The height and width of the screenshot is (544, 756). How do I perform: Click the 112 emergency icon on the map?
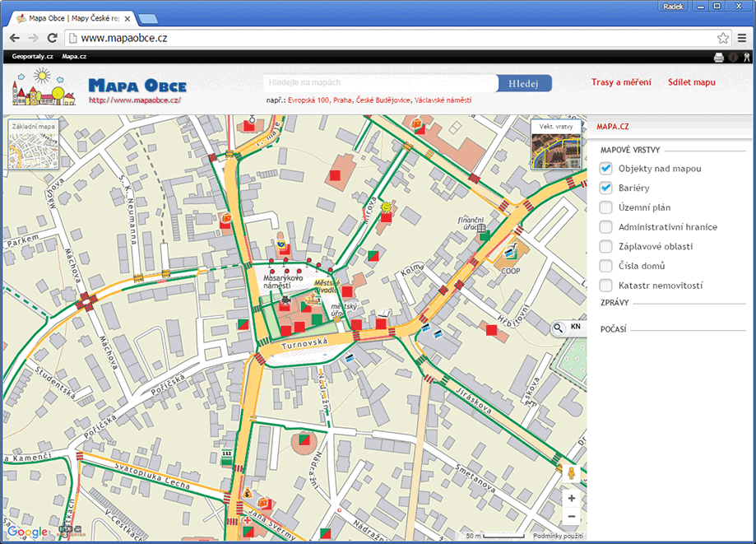pyautogui.click(x=226, y=456)
